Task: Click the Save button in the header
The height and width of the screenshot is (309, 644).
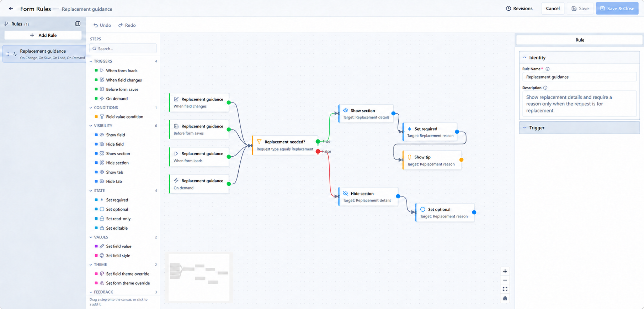Action: pyautogui.click(x=580, y=9)
